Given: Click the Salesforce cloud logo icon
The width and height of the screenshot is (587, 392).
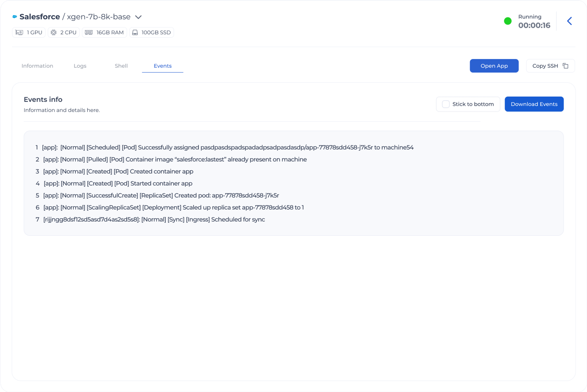Looking at the screenshot, I should pos(15,17).
